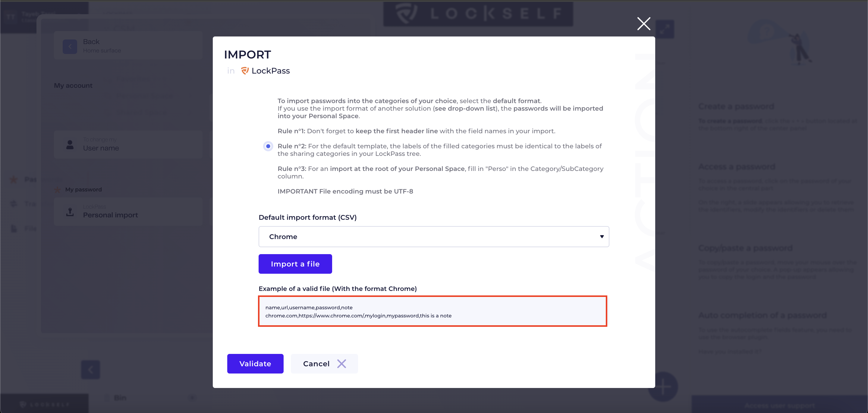Open the Bin item at the bottom
The width and height of the screenshot is (868, 413).
point(120,398)
